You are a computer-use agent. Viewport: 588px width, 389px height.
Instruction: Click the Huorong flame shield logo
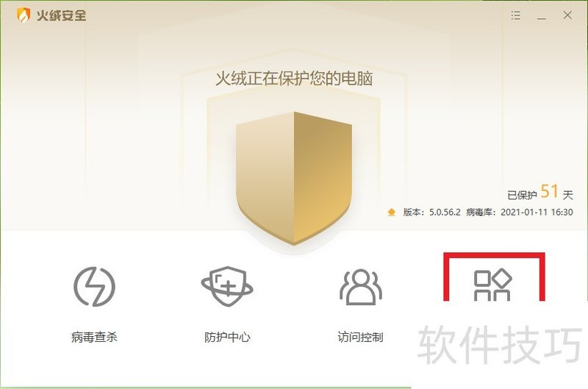[24, 15]
